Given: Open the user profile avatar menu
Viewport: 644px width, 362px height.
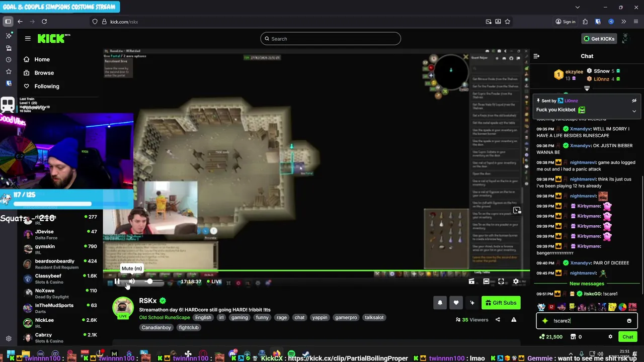Looking at the screenshot, I should (x=625, y=39).
